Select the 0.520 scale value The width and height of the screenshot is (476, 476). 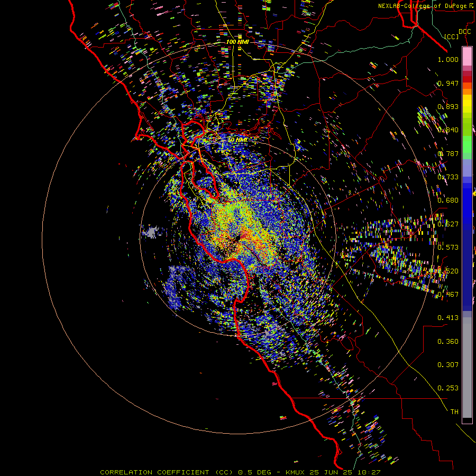pos(448,271)
